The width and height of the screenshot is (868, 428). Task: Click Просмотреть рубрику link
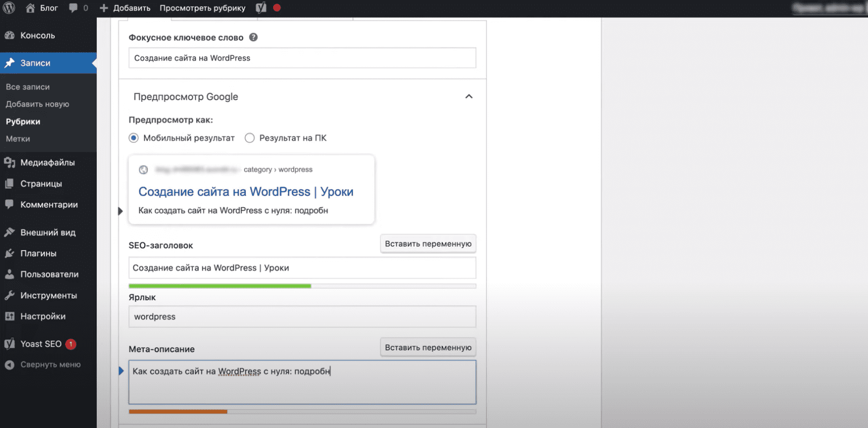(x=202, y=8)
